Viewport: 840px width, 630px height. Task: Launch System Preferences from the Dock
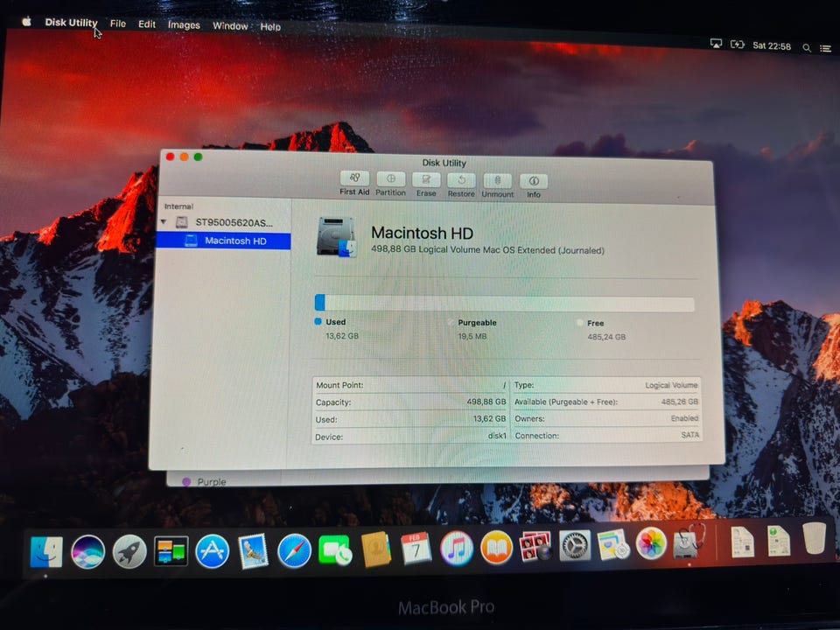click(x=575, y=547)
